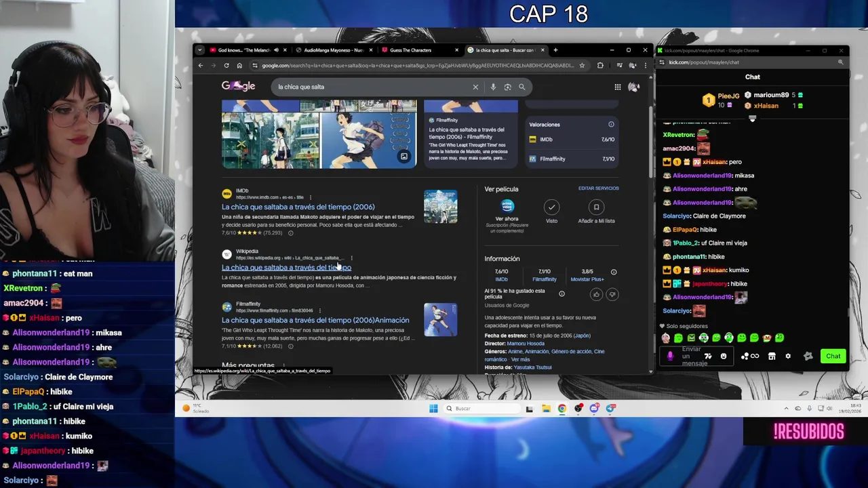868x488 pixels.
Task: Open the Kick chat shop icon
Action: 772,357
